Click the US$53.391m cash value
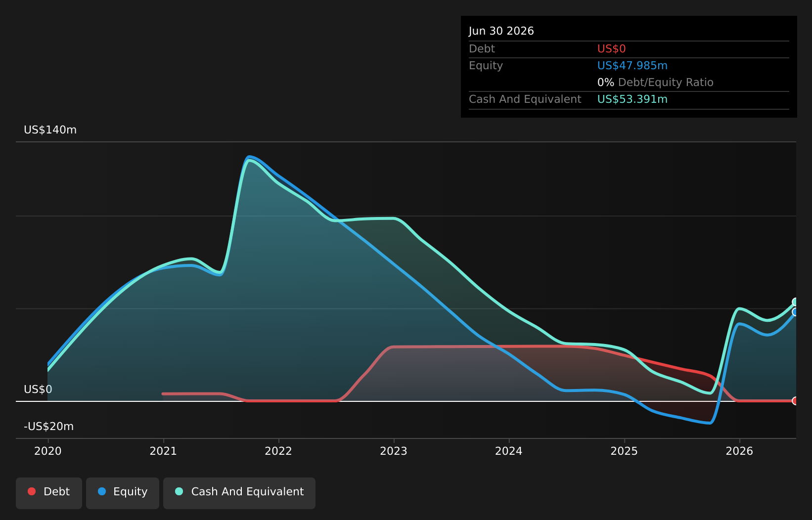812x520 pixels. pyautogui.click(x=632, y=99)
